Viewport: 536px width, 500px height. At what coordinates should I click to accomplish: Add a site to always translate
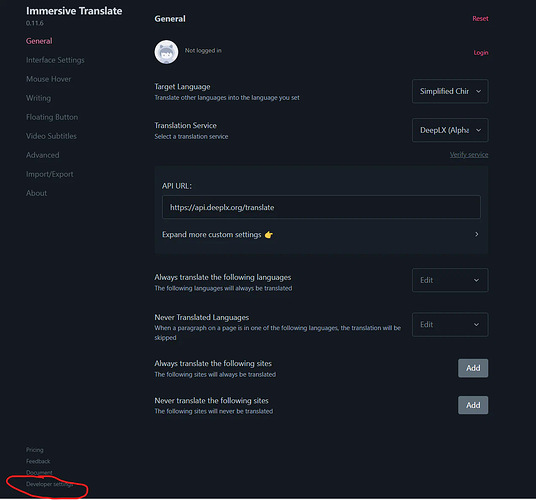(473, 368)
